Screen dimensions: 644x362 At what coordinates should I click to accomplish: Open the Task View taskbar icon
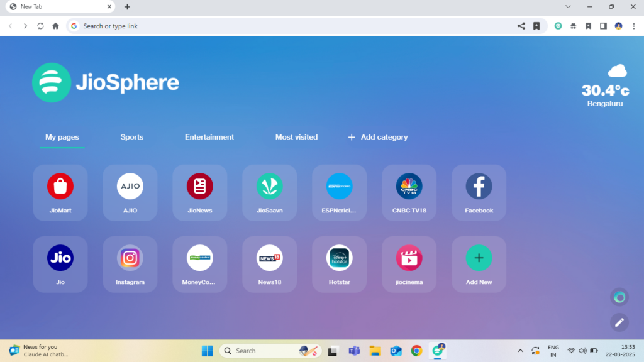pos(333,351)
